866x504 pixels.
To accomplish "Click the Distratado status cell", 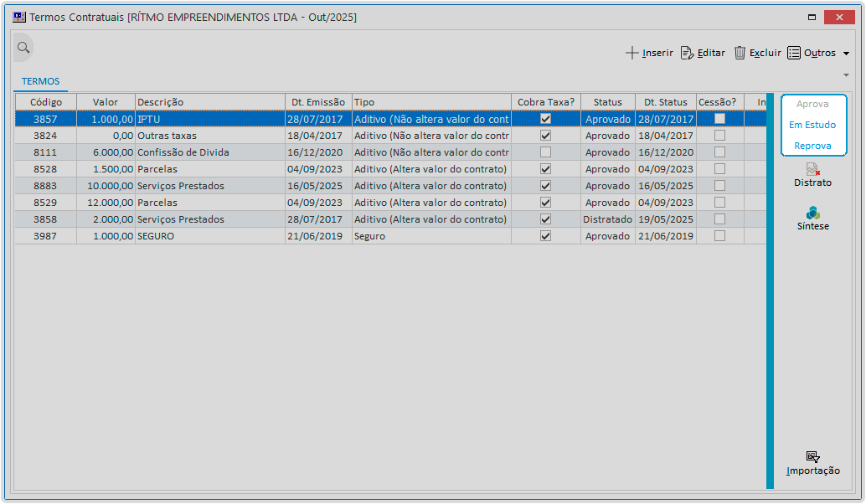I will click(x=607, y=219).
